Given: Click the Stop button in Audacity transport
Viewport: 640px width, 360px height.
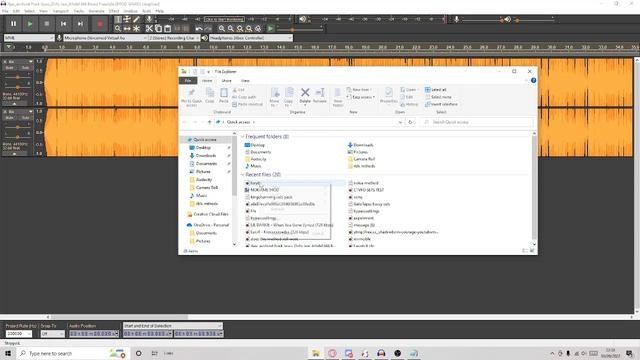Looking at the screenshot, I should click(47, 24).
